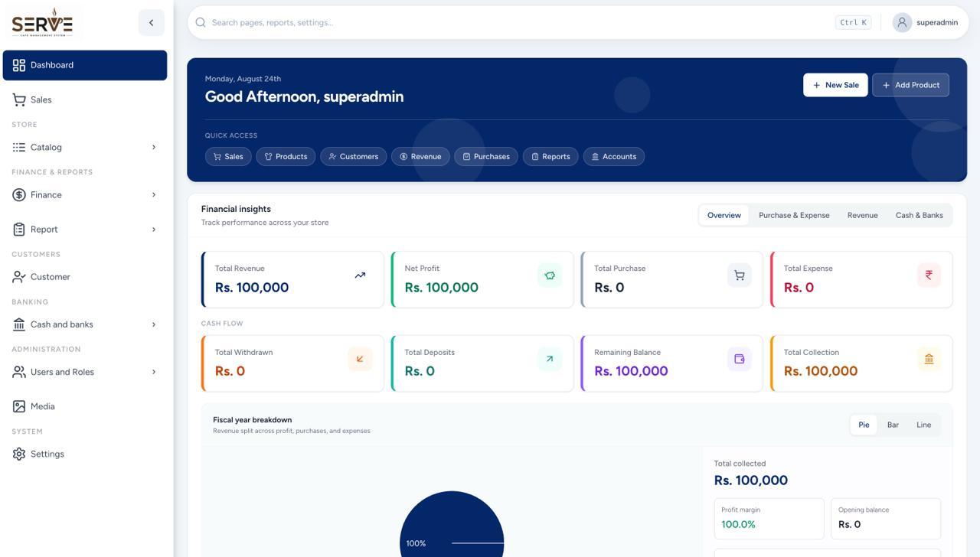The height and width of the screenshot is (557, 980).
Task: Click the Report clipboard icon
Action: [x=19, y=230]
